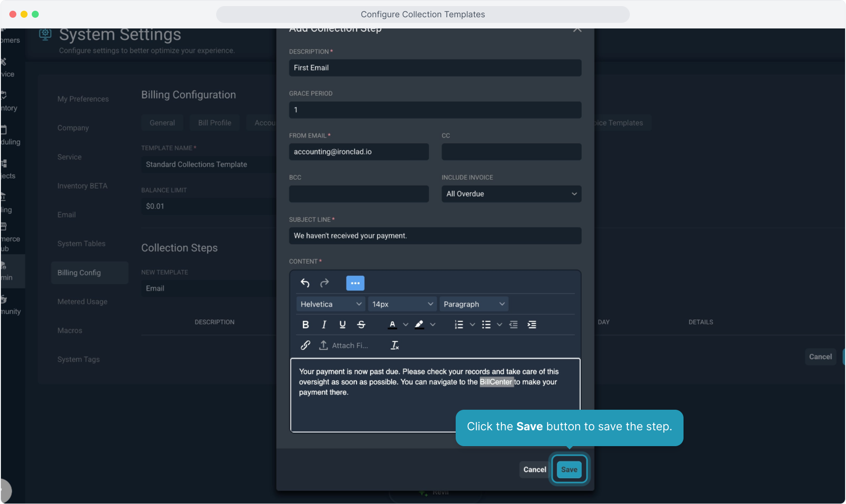Viewport: 846px width, 504px height.
Task: Increase indent of paragraph
Action: [532, 325]
